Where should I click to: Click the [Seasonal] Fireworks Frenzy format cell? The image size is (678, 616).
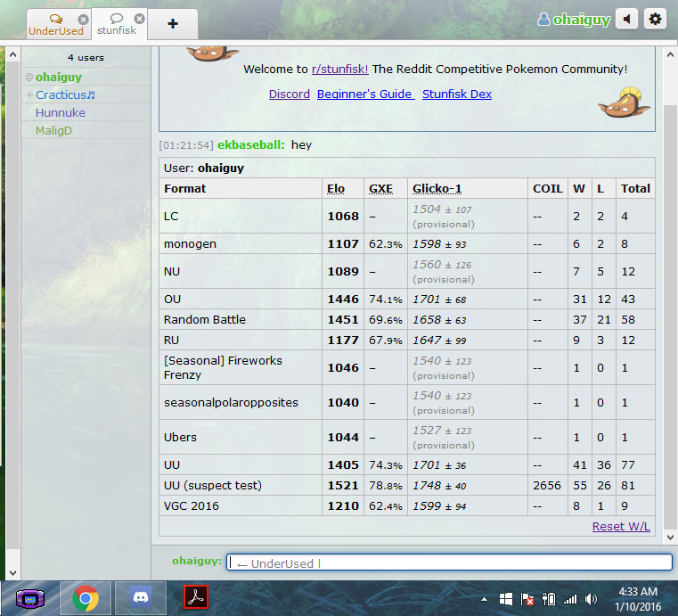pyautogui.click(x=241, y=367)
